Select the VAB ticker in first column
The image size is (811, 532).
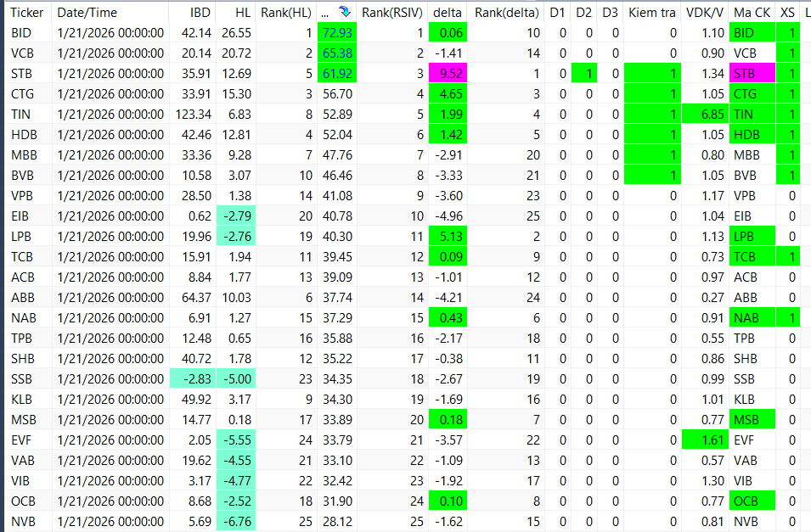pos(22,461)
